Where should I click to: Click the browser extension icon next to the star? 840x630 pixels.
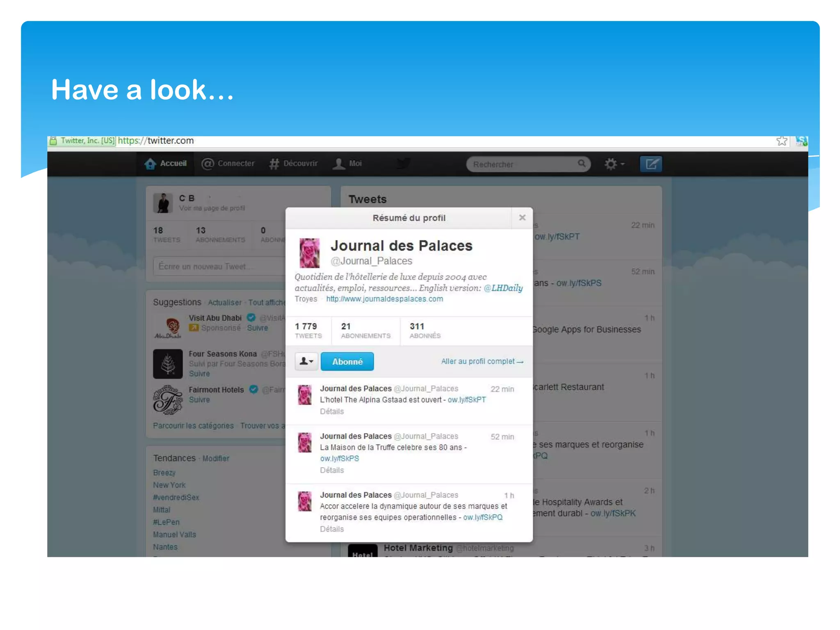click(x=801, y=141)
